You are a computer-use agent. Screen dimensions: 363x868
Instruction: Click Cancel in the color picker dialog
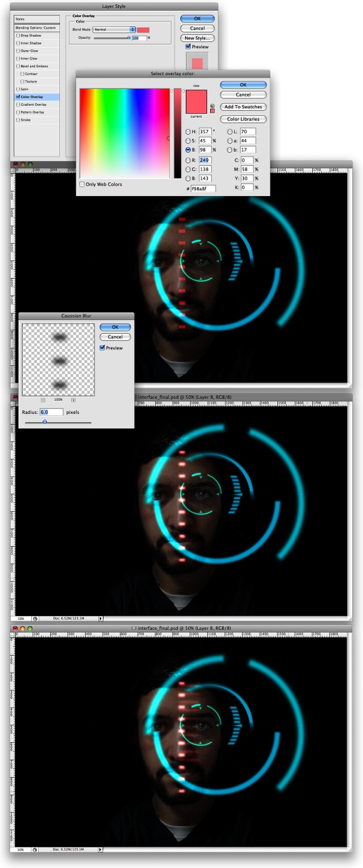(243, 95)
